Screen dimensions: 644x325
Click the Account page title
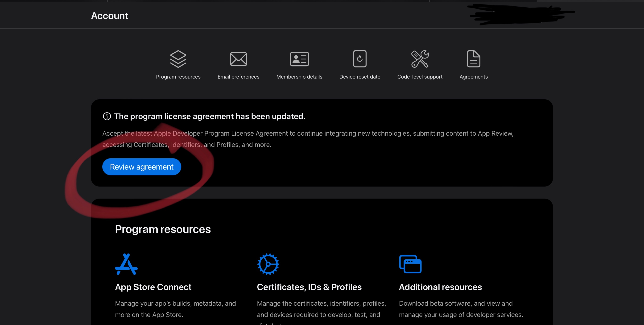pos(109,16)
